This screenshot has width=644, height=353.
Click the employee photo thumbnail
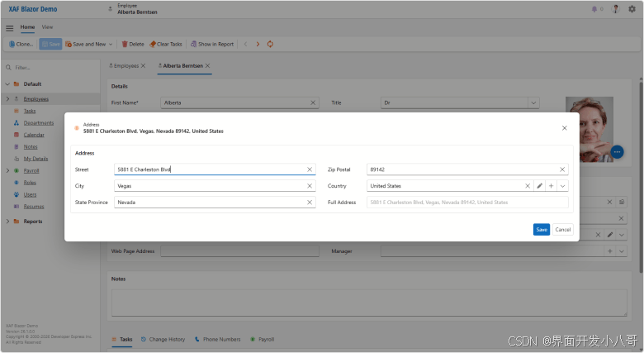point(590,129)
